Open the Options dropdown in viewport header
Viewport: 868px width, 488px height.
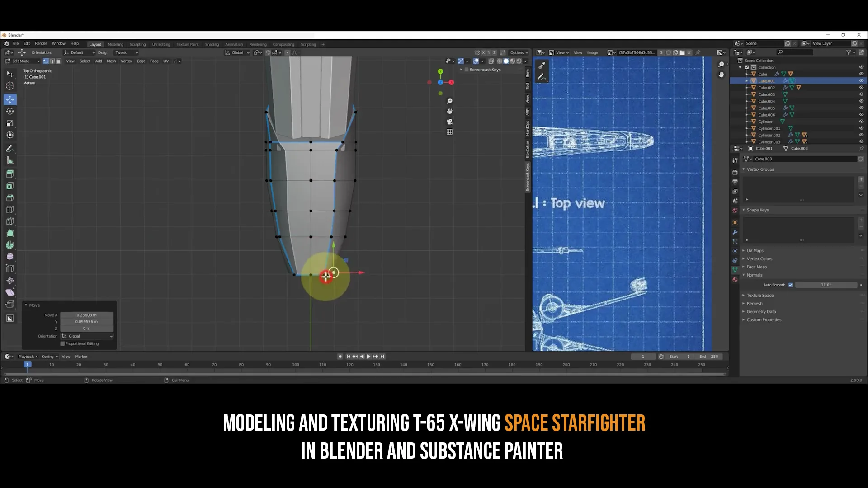pyautogui.click(x=519, y=52)
